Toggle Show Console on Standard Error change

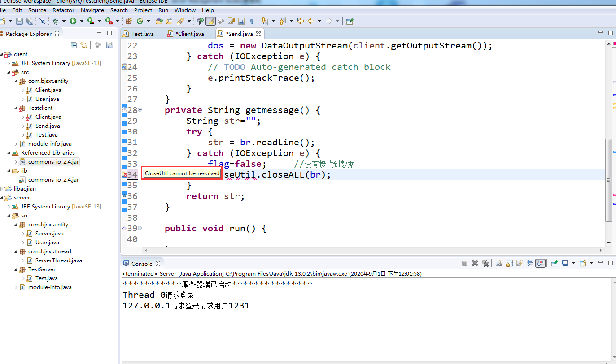pos(541,264)
